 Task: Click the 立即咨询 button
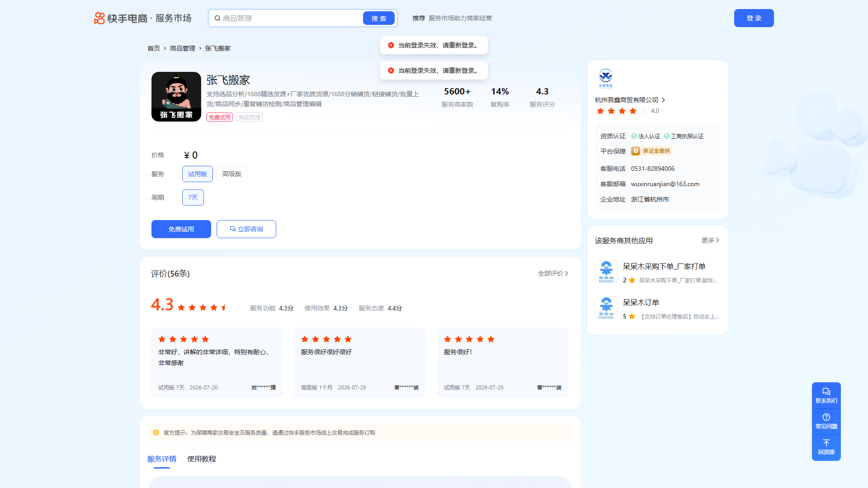tap(246, 229)
